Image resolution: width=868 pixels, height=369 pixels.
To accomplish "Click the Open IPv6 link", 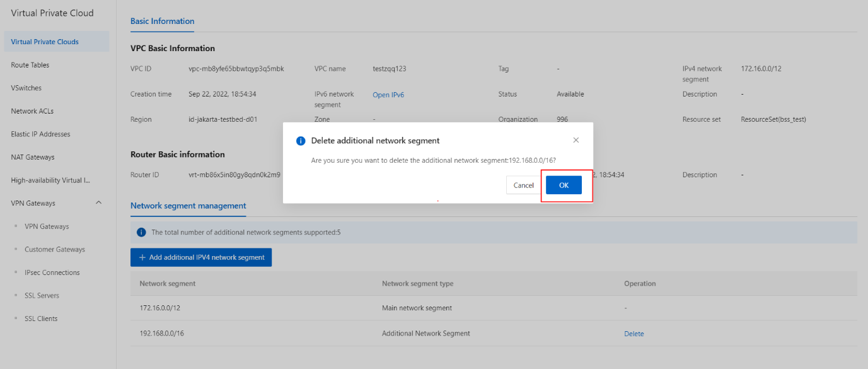I will [x=388, y=95].
